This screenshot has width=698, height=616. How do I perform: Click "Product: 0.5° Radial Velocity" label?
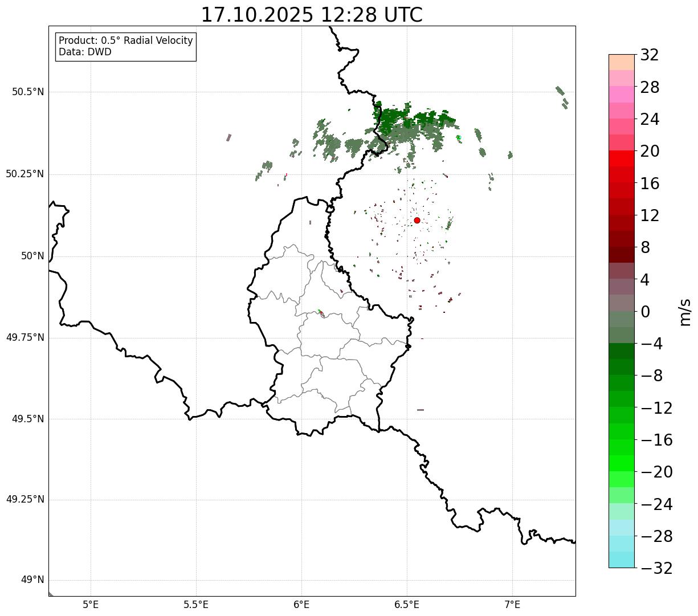click(x=126, y=41)
